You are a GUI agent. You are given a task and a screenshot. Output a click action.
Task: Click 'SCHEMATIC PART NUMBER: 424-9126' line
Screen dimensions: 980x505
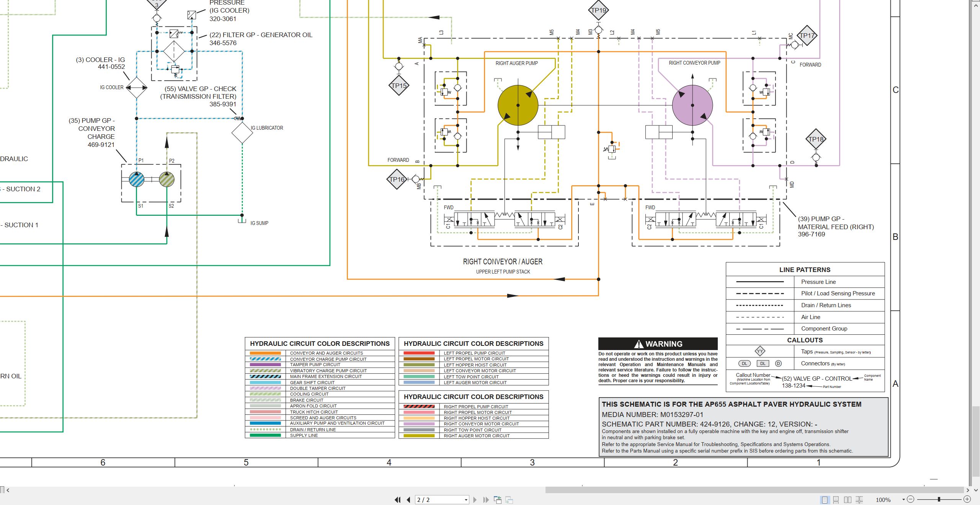[709, 424]
